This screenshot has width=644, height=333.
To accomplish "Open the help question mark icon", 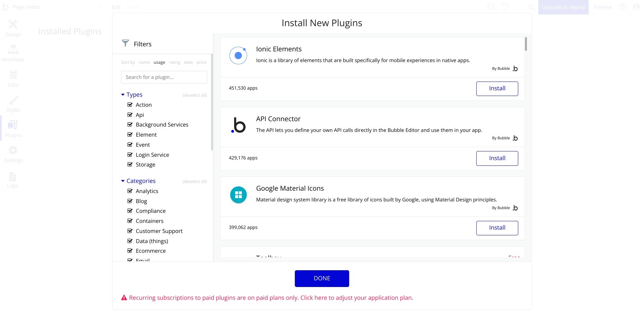I will coord(623,7).
